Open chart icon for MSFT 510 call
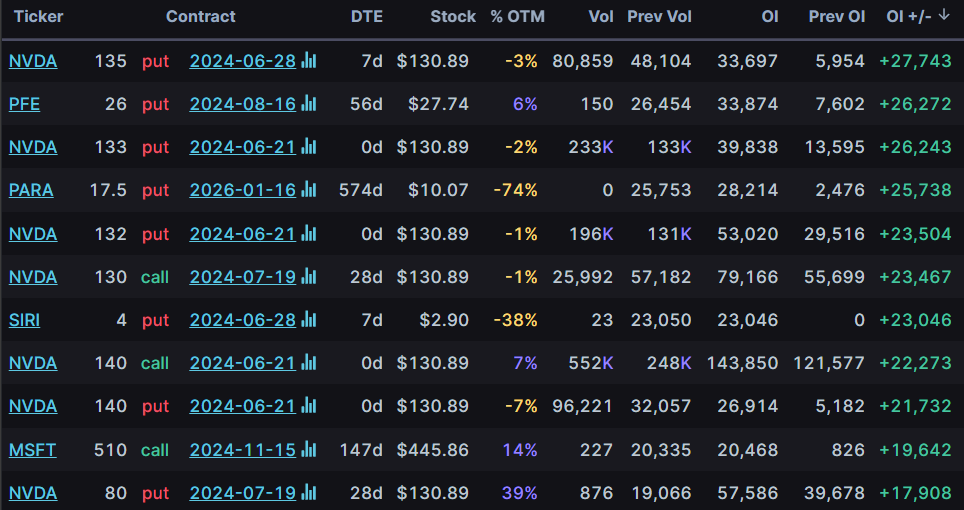 point(309,450)
